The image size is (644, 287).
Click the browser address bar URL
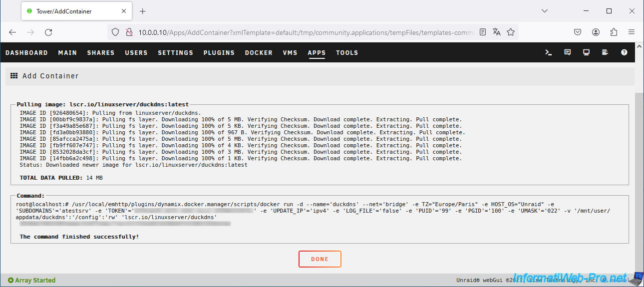point(300,32)
